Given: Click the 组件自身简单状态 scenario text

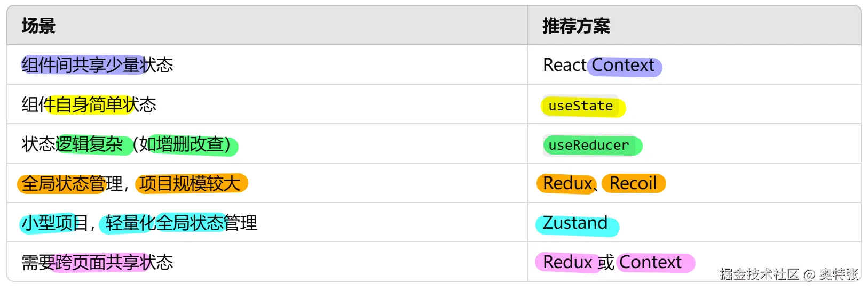Looking at the screenshot, I should [89, 104].
